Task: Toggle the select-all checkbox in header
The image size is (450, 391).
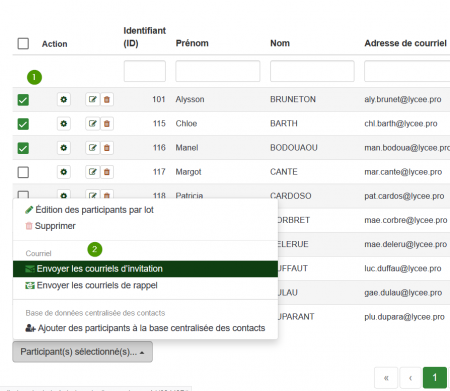Action: pos(23,43)
